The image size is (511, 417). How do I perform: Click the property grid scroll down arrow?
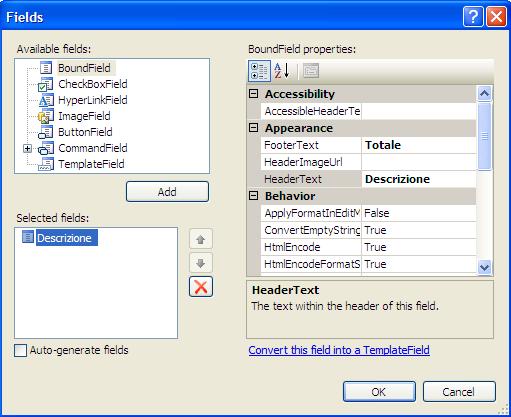click(x=484, y=267)
